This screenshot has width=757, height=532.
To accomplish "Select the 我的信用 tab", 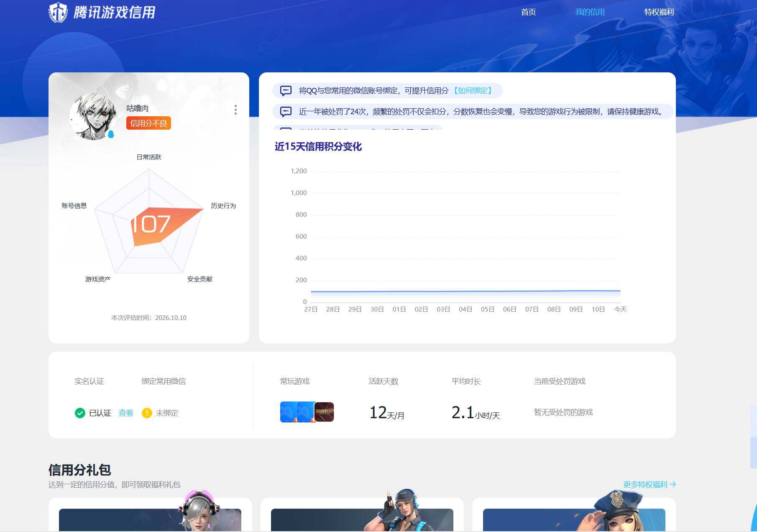I will 590,12.
